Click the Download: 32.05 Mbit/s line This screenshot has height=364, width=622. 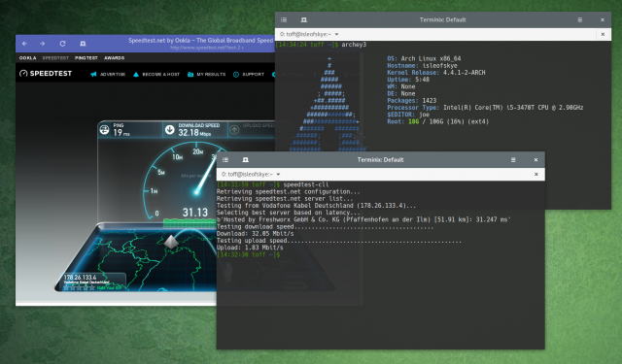[x=255, y=234]
